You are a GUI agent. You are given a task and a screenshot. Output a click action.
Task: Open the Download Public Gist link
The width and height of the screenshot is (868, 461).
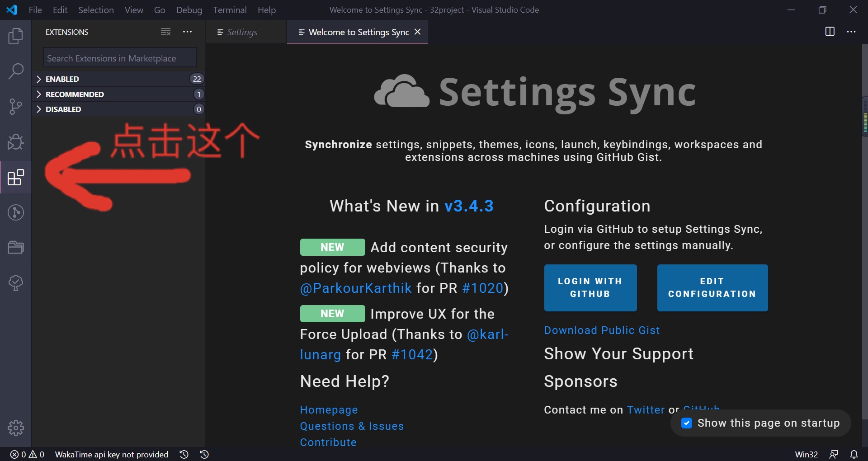pyautogui.click(x=602, y=330)
